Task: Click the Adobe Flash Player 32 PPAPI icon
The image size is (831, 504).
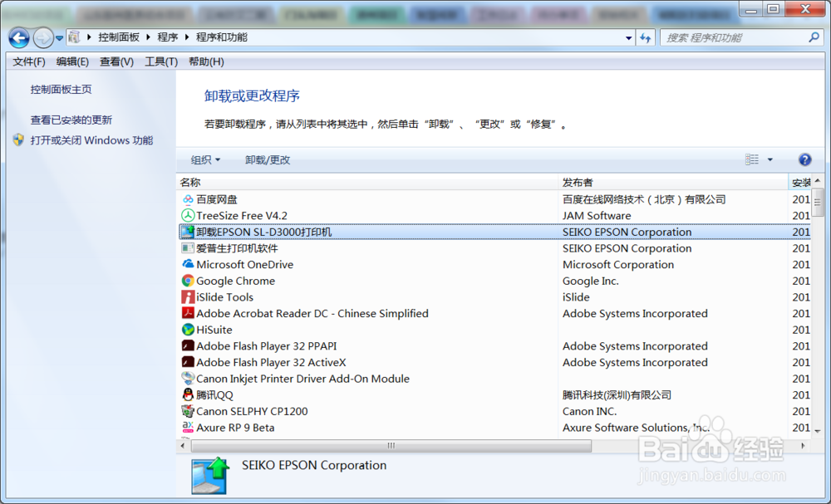Action: (188, 345)
